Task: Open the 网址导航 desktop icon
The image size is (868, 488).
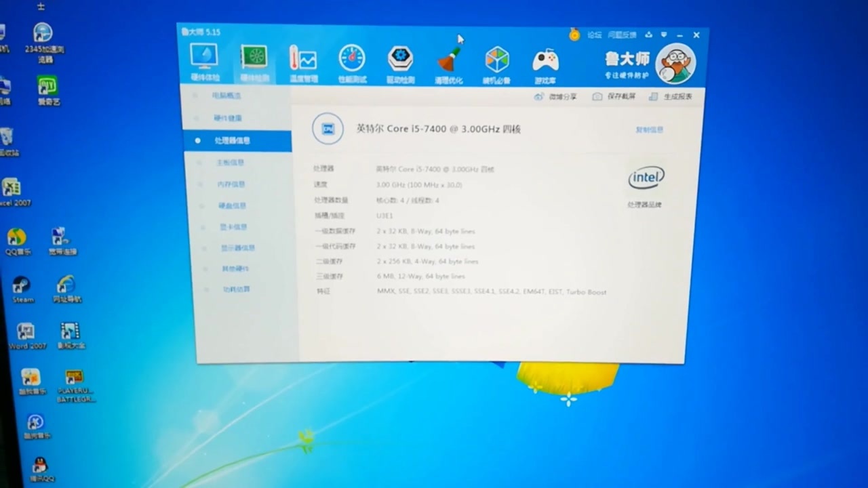Action: click(x=66, y=289)
